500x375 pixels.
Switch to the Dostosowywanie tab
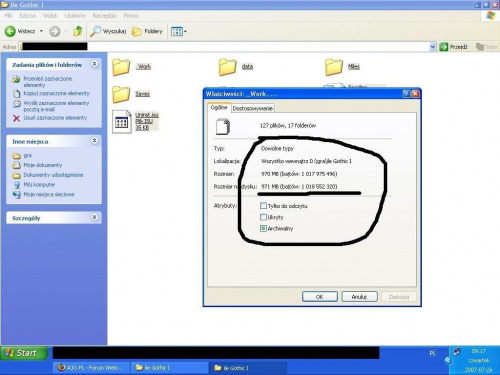[253, 108]
